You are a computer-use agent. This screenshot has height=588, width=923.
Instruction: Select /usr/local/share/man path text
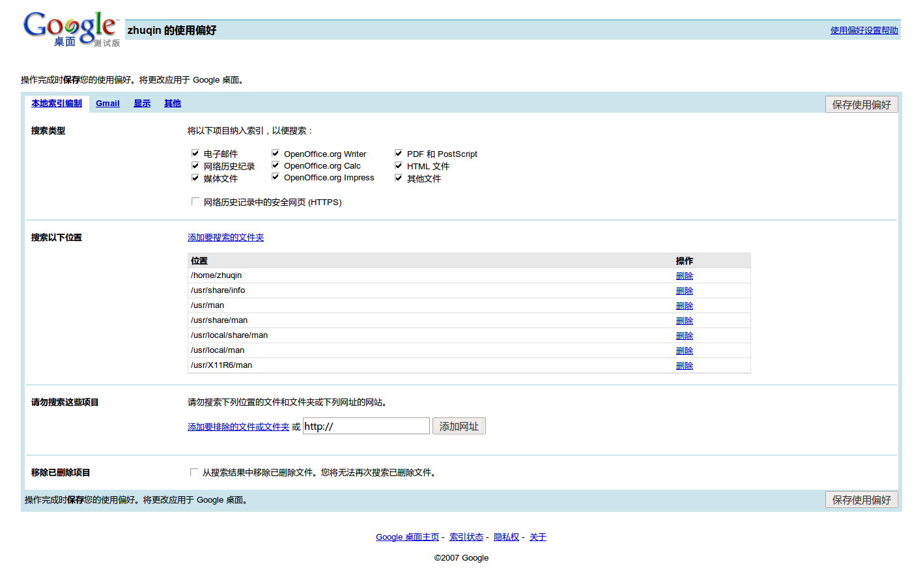click(x=229, y=335)
